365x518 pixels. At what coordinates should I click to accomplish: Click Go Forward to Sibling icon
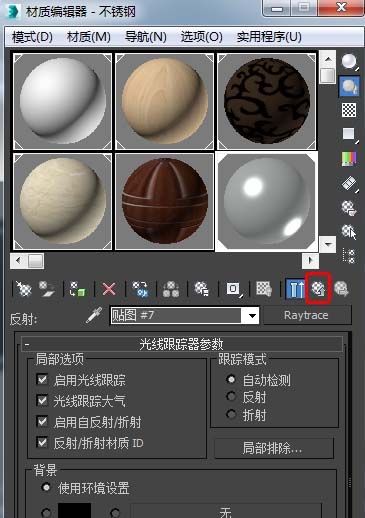pos(341,289)
